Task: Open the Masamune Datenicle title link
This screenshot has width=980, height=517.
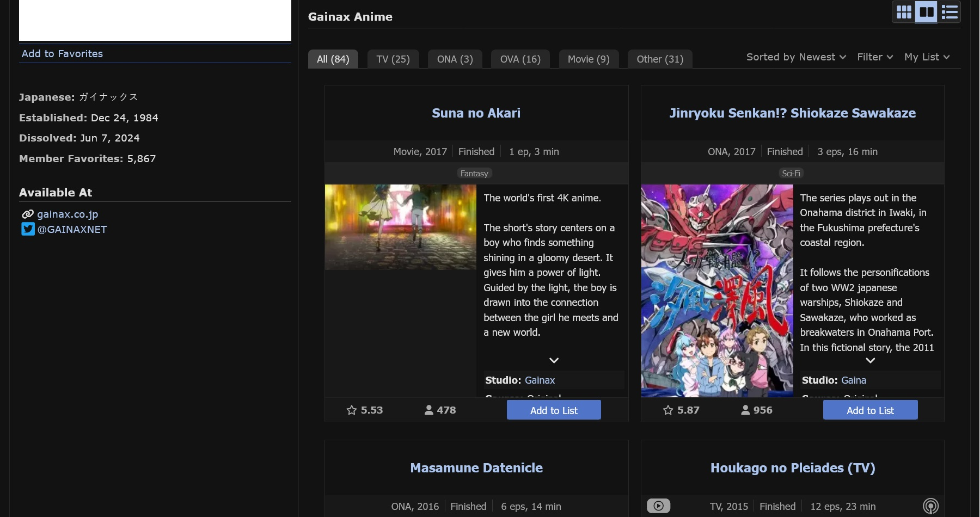Action: pos(476,467)
